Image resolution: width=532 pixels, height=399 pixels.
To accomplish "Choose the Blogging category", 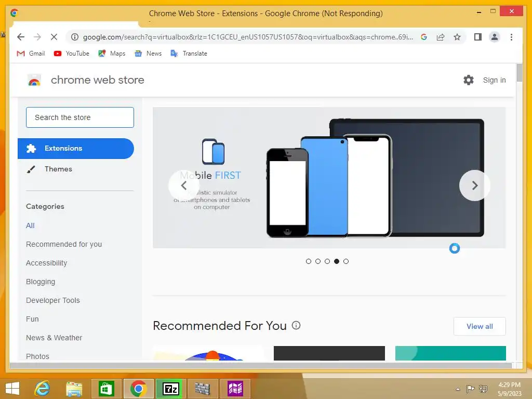I will (x=41, y=282).
